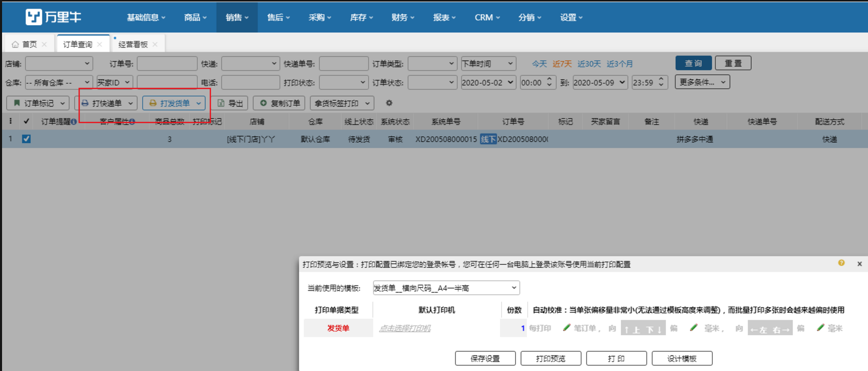This screenshot has width=868, height=371.
Task: Click the 00:00 start time stepper
Action: click(x=549, y=82)
